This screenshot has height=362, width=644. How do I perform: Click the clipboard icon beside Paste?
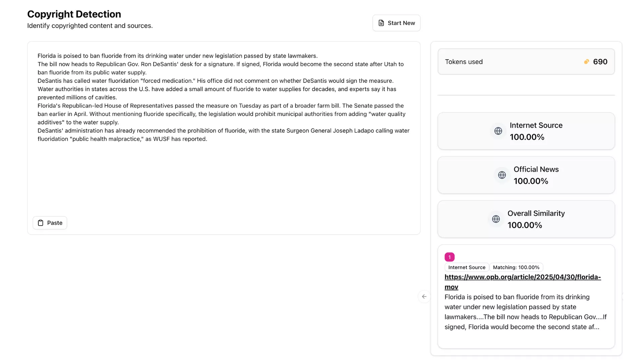click(x=41, y=223)
